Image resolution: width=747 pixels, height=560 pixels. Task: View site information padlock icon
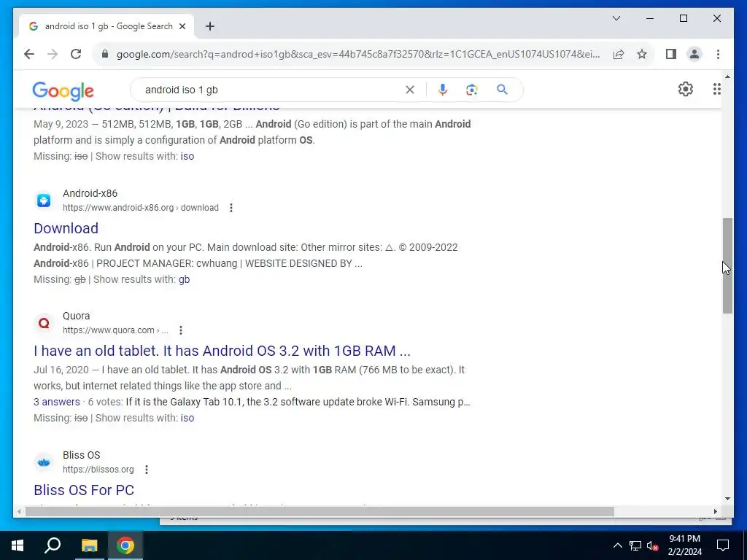click(x=105, y=54)
